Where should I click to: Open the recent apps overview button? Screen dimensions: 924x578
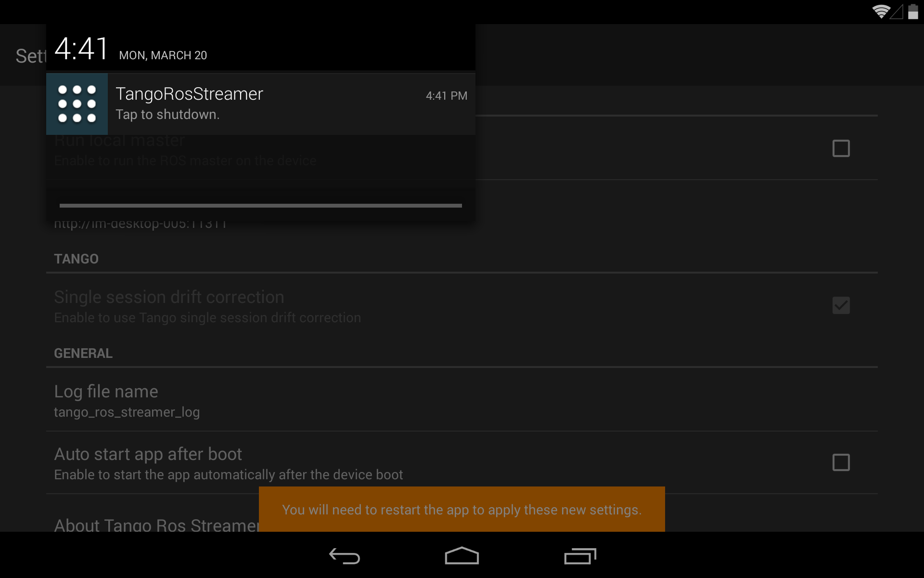(x=580, y=556)
